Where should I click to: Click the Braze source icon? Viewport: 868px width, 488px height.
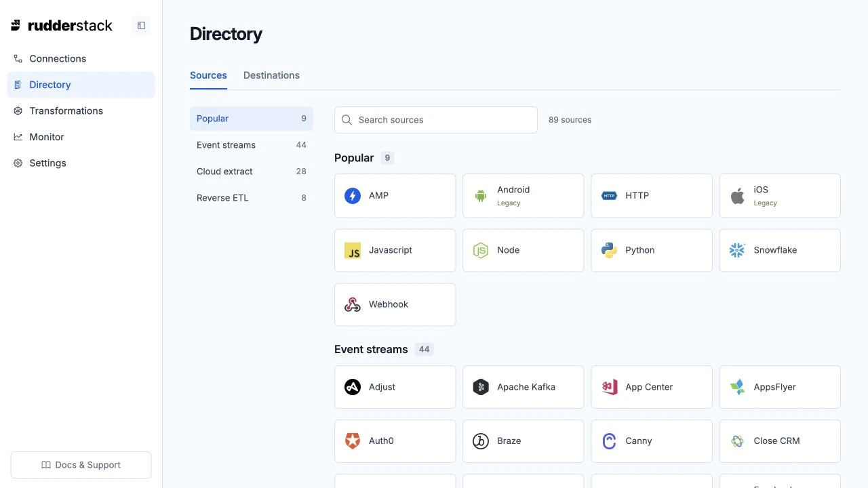[481, 441]
